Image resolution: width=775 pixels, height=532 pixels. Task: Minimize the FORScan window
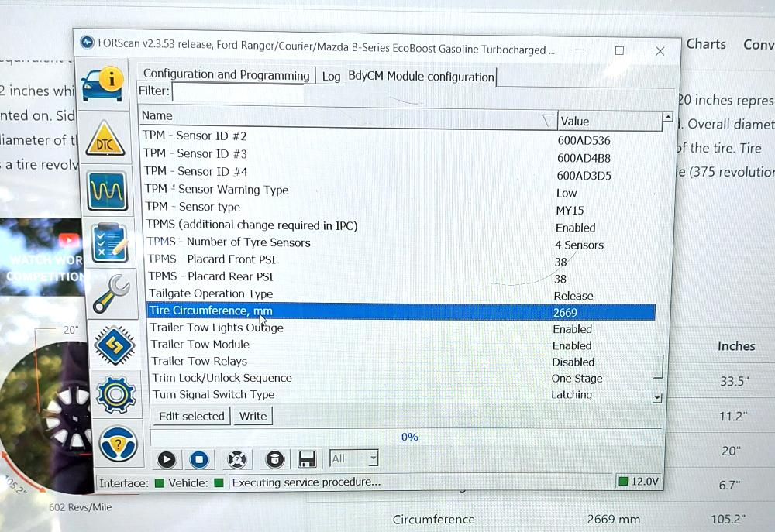[579, 50]
